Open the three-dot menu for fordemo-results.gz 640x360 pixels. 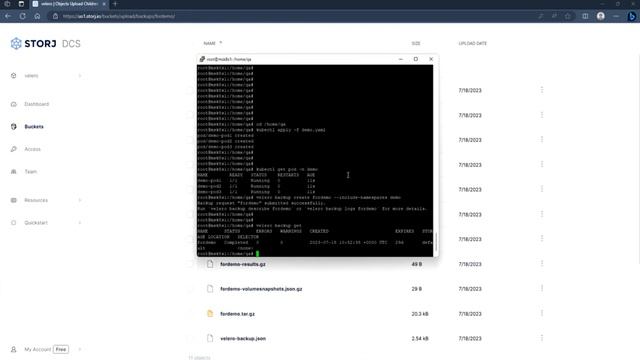[542, 264]
